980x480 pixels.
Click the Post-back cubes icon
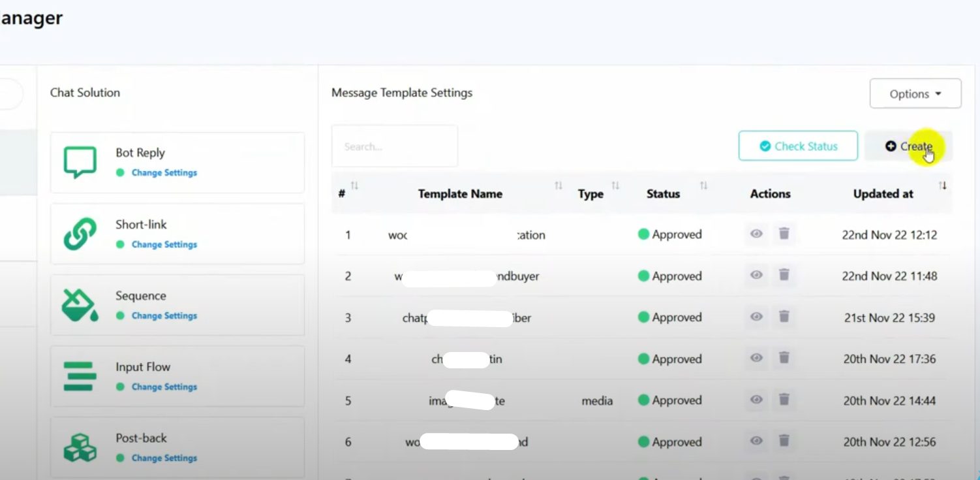coord(80,447)
